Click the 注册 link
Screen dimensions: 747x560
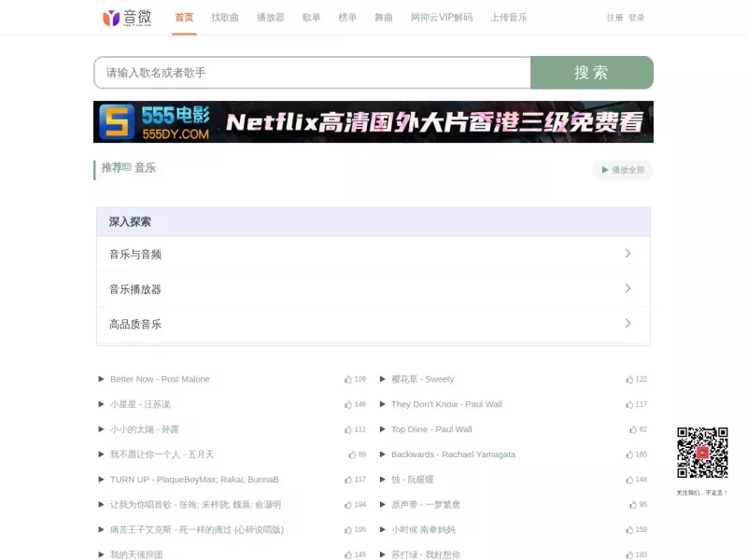coord(614,18)
